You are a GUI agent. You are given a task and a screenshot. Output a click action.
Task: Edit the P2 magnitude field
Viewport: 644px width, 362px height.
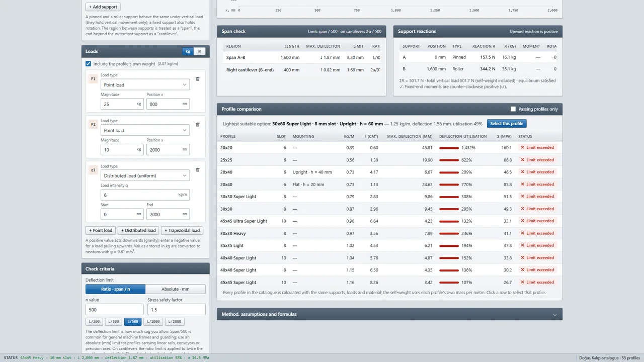point(122,149)
